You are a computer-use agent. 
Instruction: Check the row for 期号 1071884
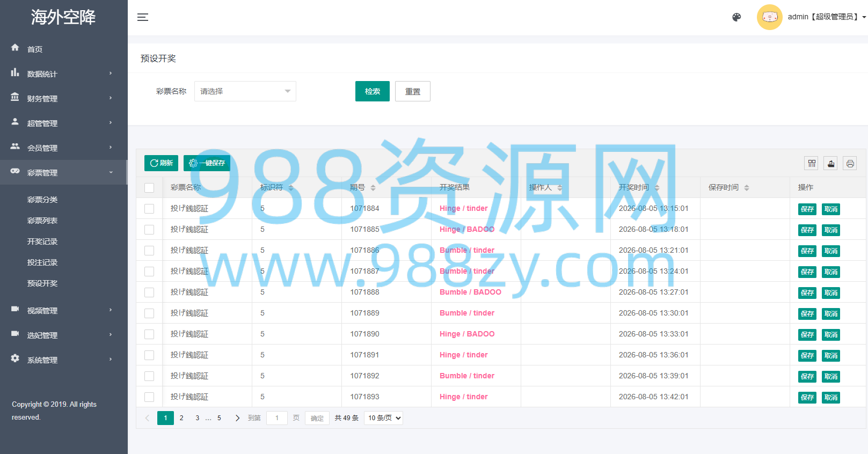tap(149, 209)
